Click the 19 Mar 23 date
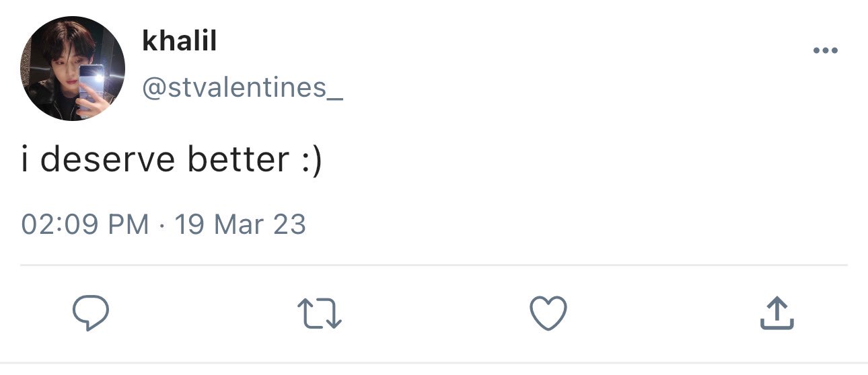Screen dimensions: 868x375 pos(240,224)
